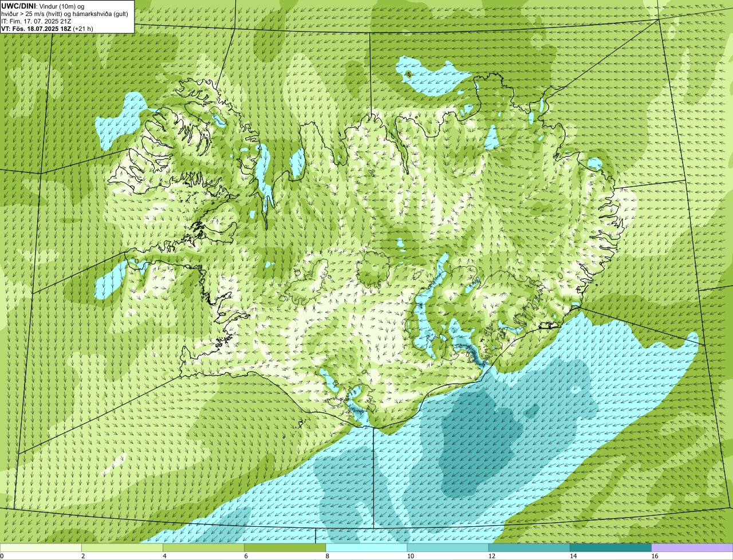
Task: Click the 'VT: Fös. 18.07.2025 18Z (+21 h)' line
Action: click(x=47, y=29)
